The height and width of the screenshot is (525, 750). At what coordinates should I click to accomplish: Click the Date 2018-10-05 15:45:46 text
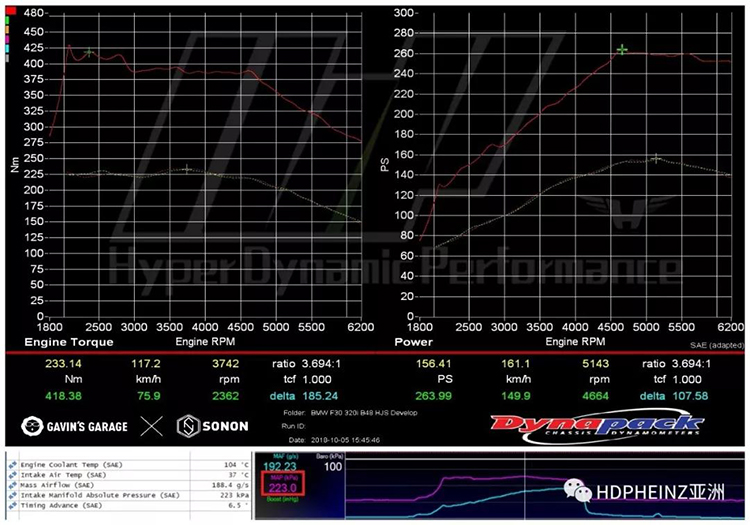pyautogui.click(x=334, y=440)
